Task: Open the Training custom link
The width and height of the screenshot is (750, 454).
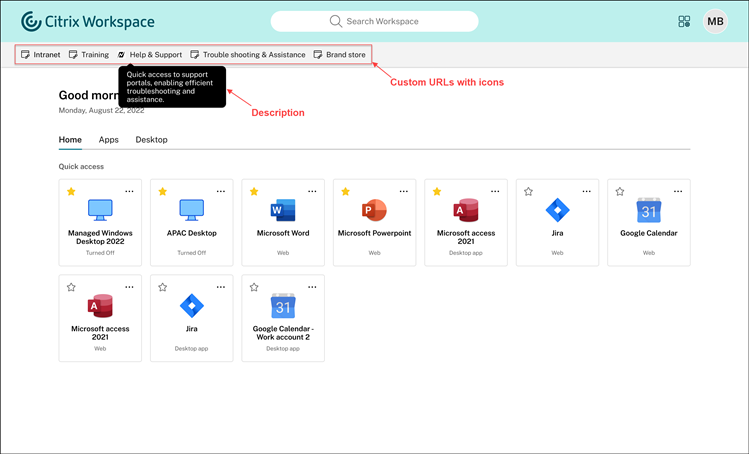Action: [89, 55]
